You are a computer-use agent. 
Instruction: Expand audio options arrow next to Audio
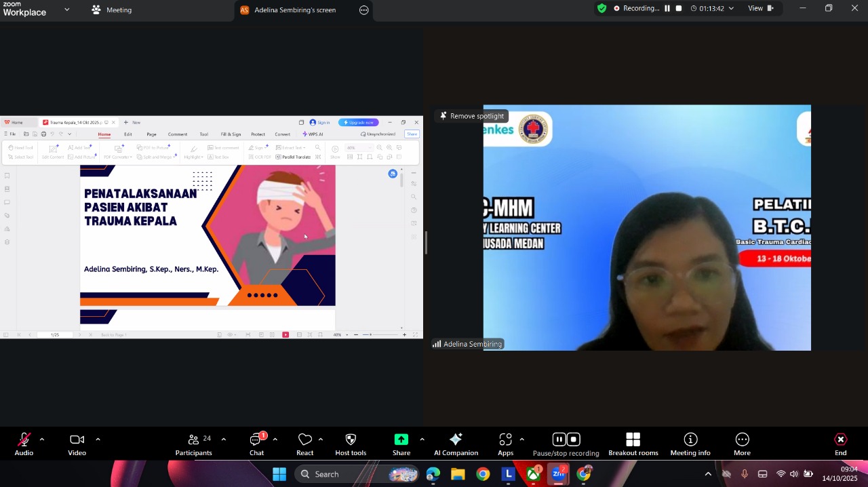[x=42, y=440]
